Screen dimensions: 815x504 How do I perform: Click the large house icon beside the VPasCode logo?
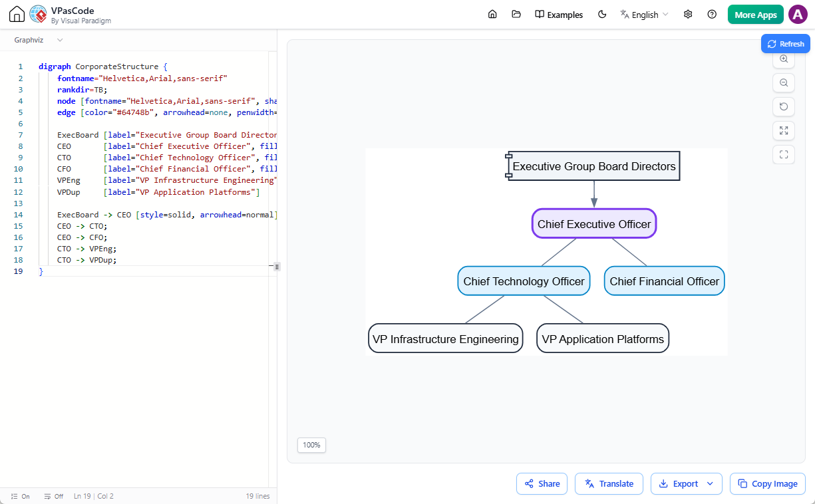pyautogui.click(x=17, y=15)
